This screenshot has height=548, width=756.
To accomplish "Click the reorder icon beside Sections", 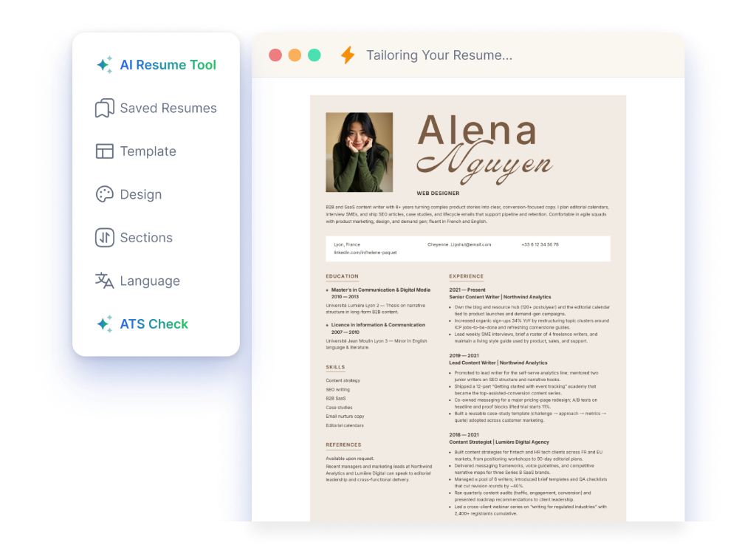I will pyautogui.click(x=105, y=237).
